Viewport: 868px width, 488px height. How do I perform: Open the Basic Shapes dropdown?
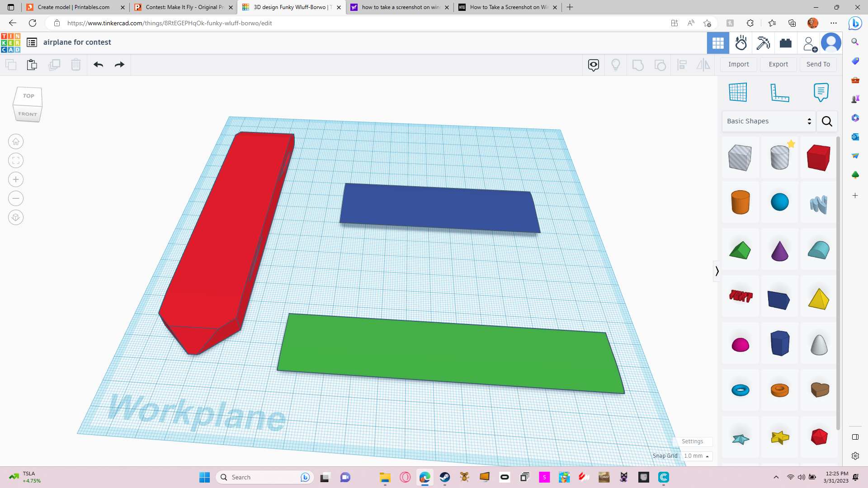pyautogui.click(x=769, y=121)
